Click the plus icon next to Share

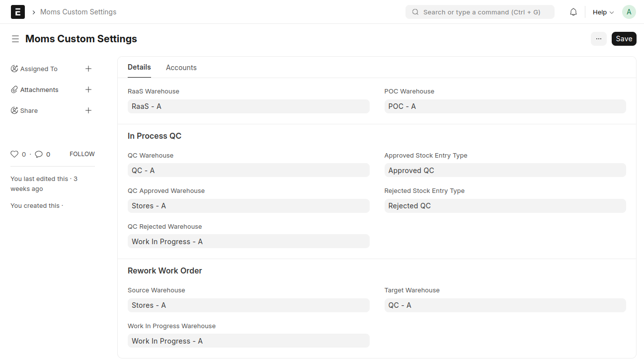pos(88,110)
